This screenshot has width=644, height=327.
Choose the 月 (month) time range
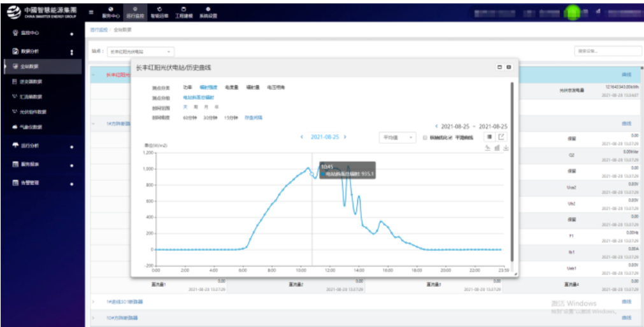pos(206,107)
